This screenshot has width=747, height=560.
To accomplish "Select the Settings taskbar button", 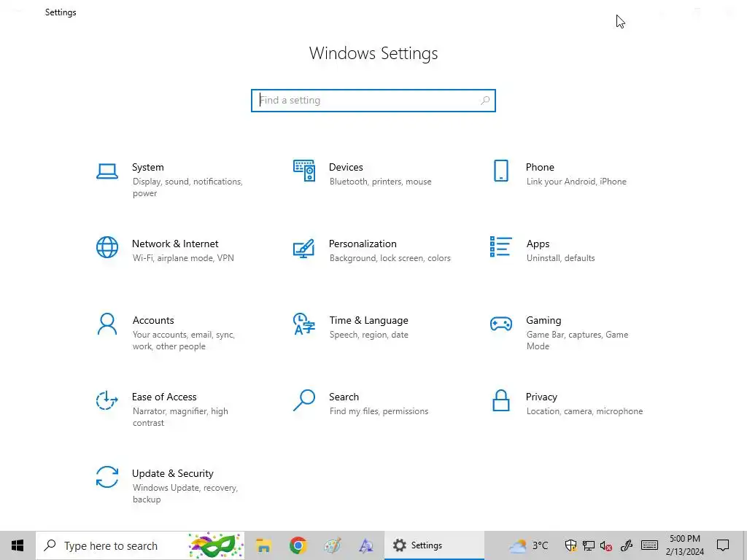I will point(434,545).
